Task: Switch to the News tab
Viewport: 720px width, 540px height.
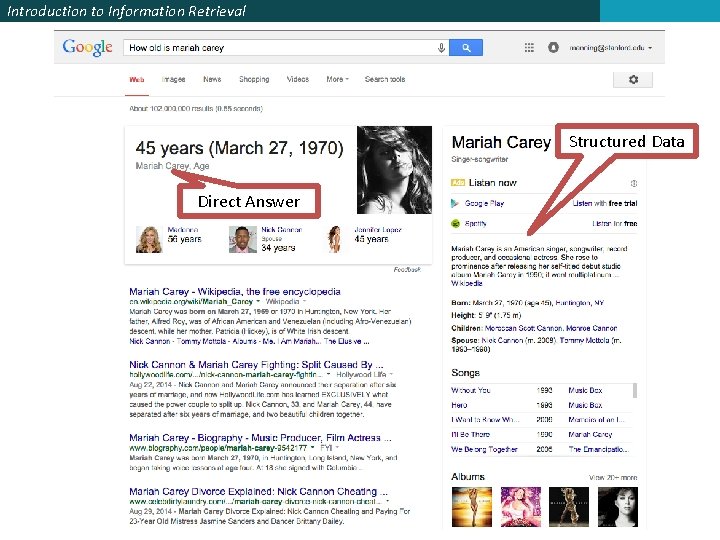Action: 212,79
